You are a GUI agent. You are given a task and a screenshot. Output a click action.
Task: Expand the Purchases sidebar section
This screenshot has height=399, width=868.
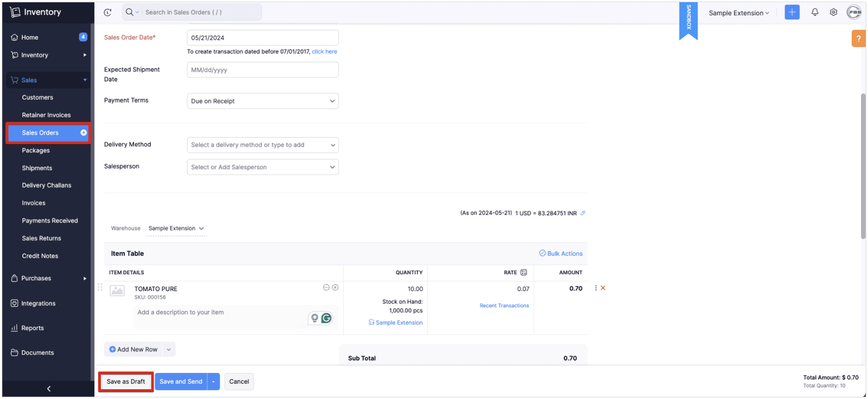48,278
